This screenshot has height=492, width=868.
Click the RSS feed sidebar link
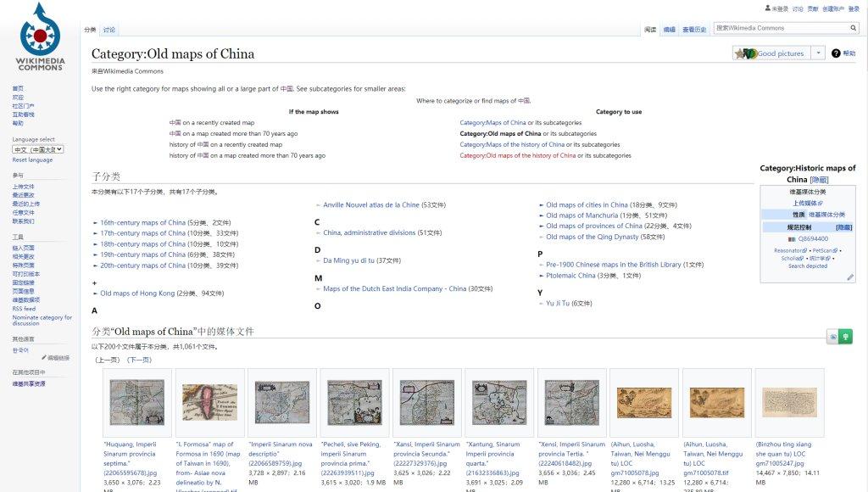pos(24,309)
